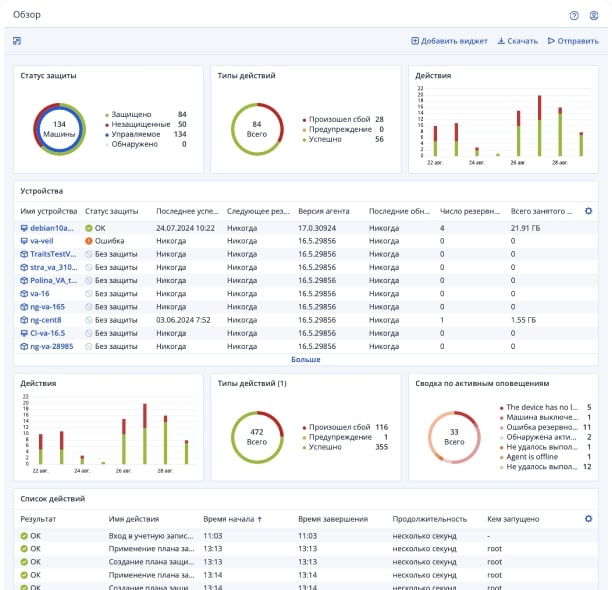Click Скачать in the toolbar

517,41
